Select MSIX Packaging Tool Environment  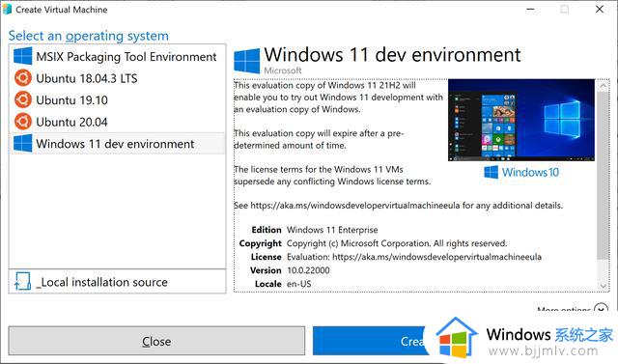click(x=118, y=56)
